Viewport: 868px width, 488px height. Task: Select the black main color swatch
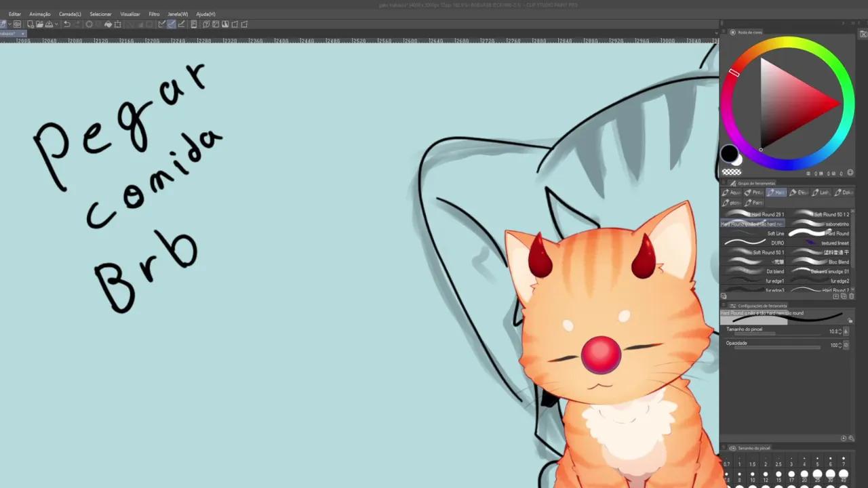click(729, 154)
